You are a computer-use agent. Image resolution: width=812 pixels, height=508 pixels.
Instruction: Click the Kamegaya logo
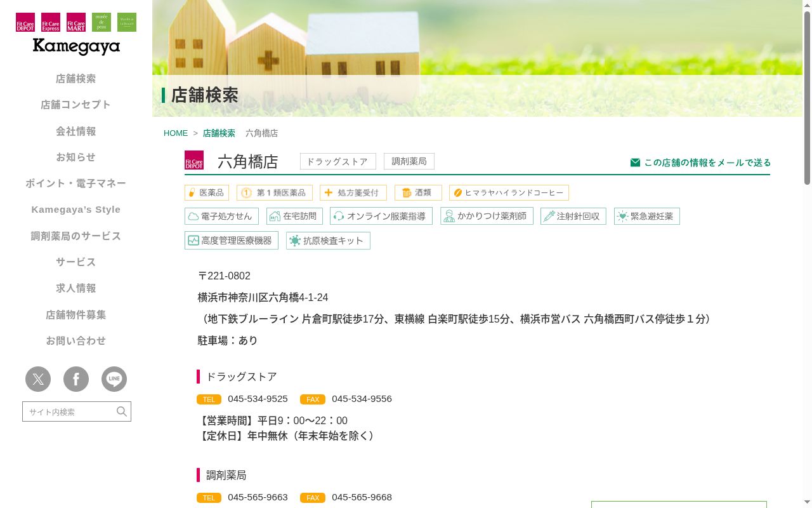76,46
